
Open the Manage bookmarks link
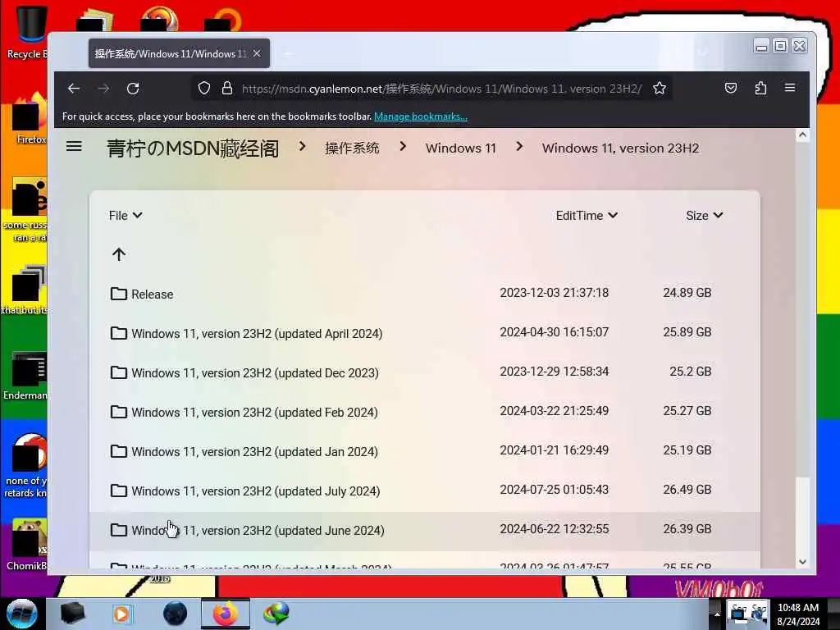(x=421, y=116)
